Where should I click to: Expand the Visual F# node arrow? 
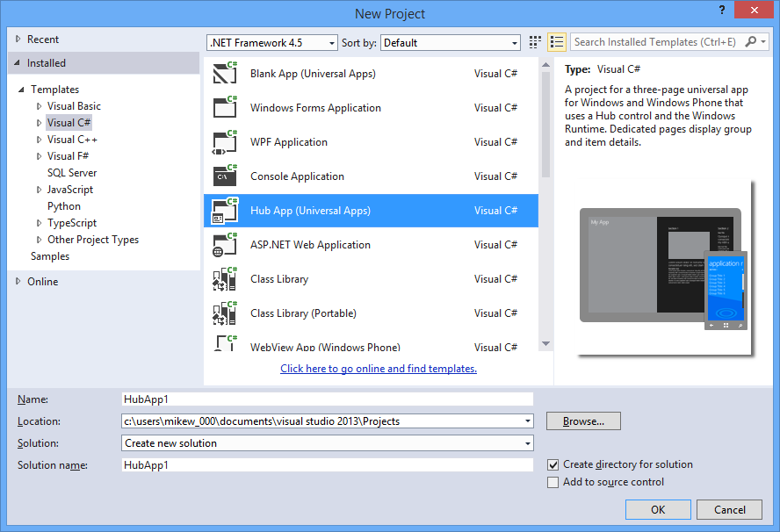39,156
